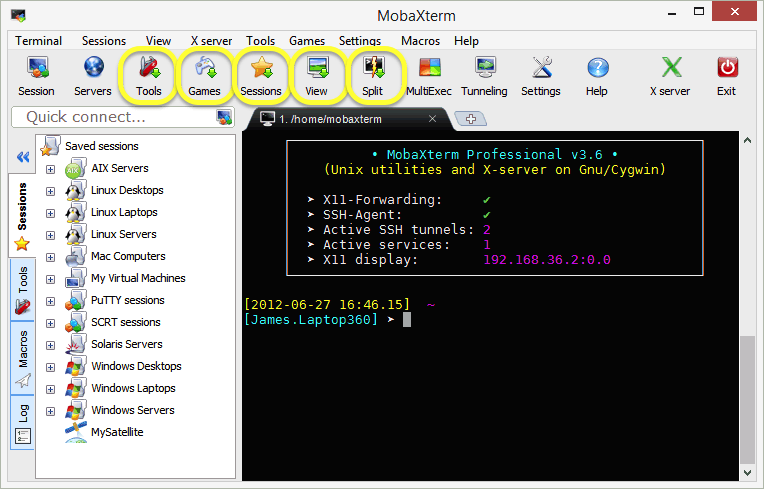Start the X server toolbar icon

pos(670,76)
